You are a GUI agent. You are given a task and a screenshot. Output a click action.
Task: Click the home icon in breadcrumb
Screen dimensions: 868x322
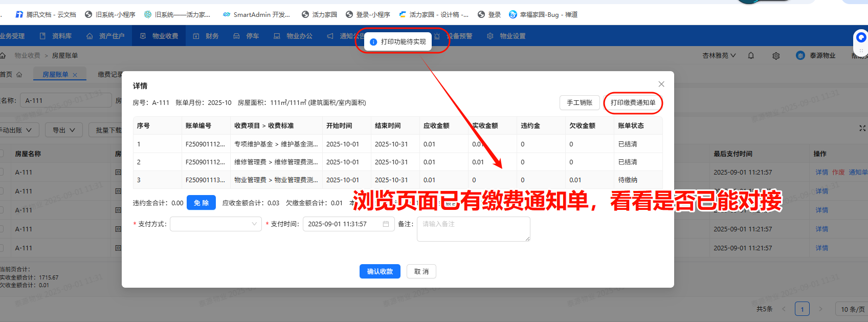3,55
